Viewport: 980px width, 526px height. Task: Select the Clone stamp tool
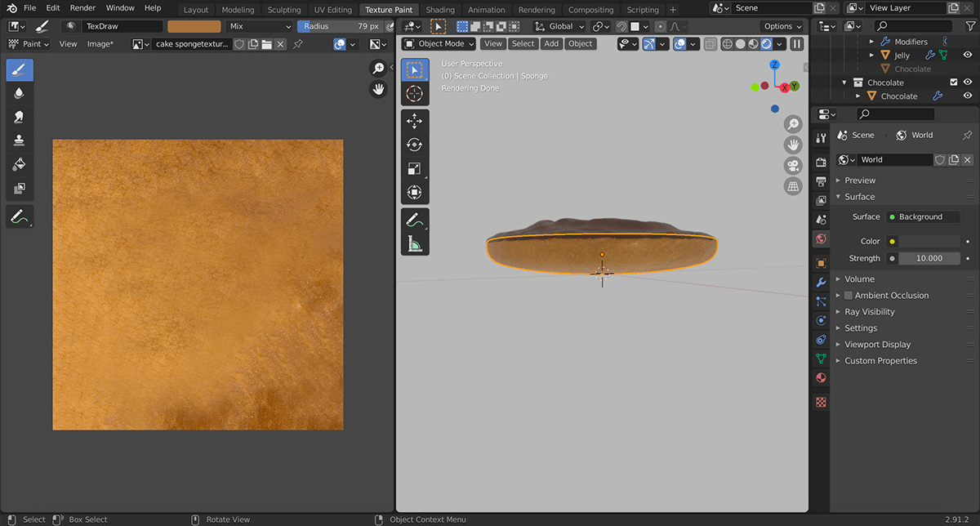coord(20,140)
